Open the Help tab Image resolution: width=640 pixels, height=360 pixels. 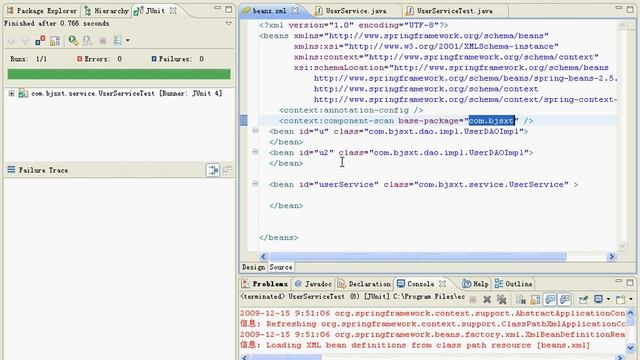(475, 284)
